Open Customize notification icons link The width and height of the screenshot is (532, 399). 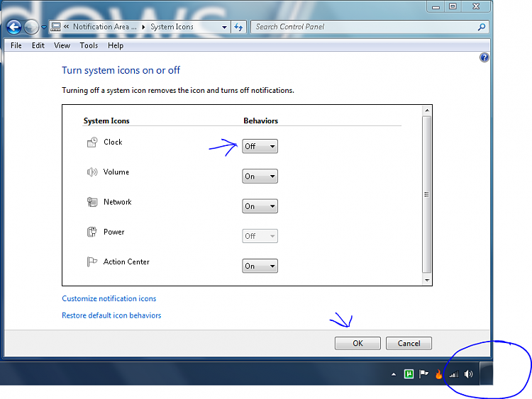[109, 298]
